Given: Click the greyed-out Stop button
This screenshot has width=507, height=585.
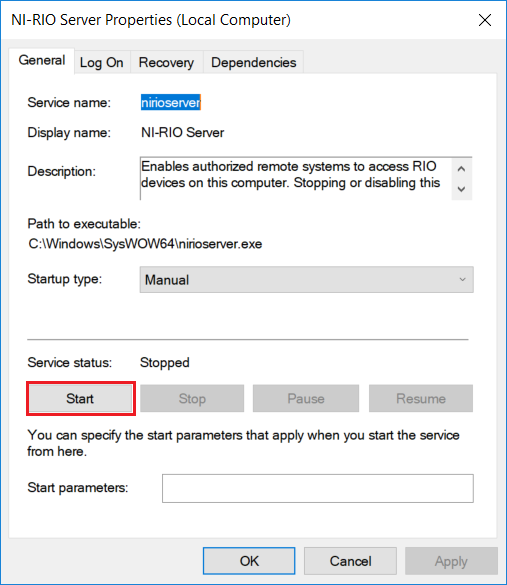Looking at the screenshot, I should point(192,398).
